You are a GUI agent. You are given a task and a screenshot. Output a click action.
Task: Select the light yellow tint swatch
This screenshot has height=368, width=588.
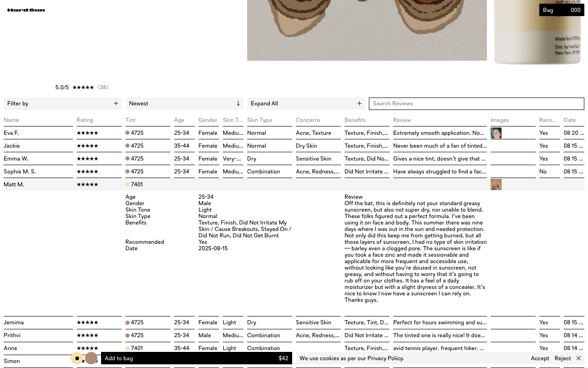click(x=77, y=358)
